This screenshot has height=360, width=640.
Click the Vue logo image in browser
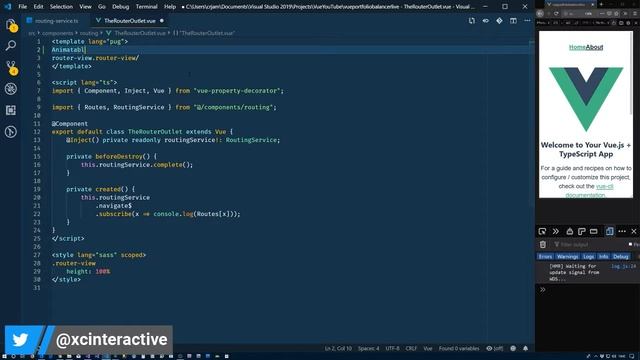pyautogui.click(x=586, y=99)
